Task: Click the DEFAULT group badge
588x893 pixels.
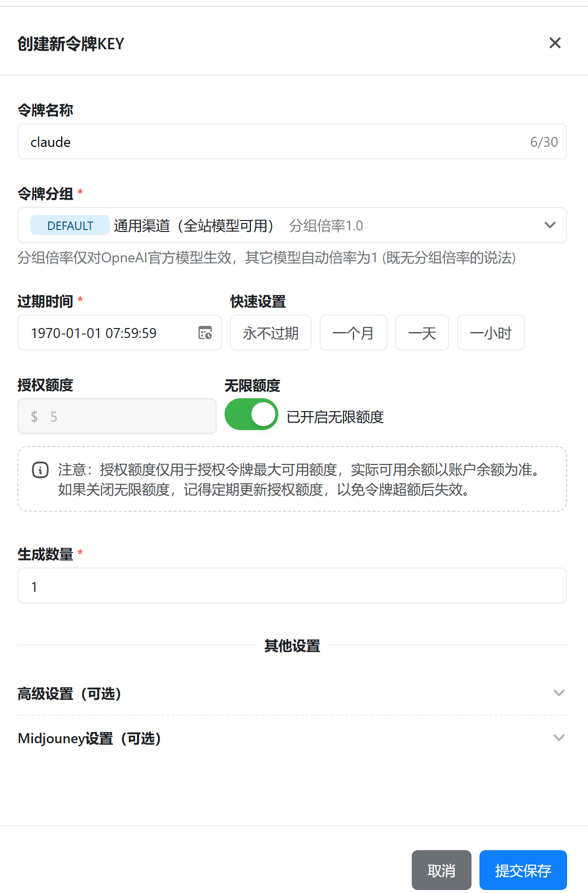Action: pyautogui.click(x=70, y=225)
